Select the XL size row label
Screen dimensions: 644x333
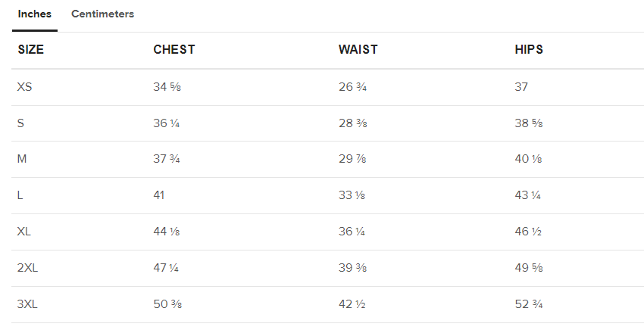tap(23, 232)
